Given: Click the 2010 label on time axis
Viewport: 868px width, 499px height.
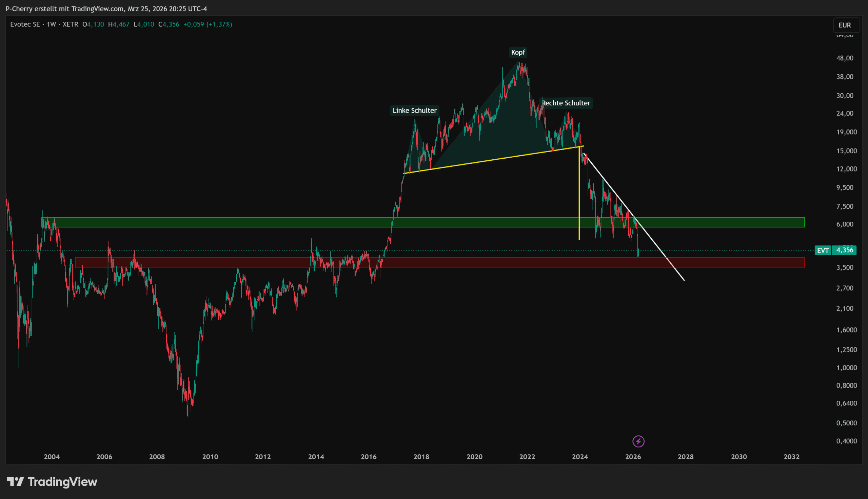Looking at the screenshot, I should tap(210, 457).
